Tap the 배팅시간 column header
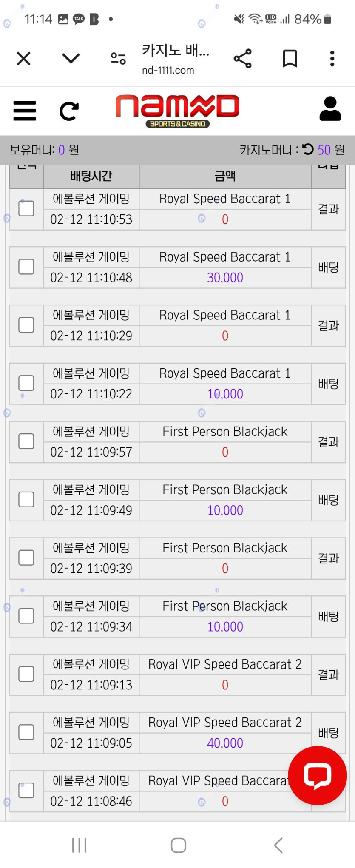Screen dimensions: 355x868 [91, 176]
